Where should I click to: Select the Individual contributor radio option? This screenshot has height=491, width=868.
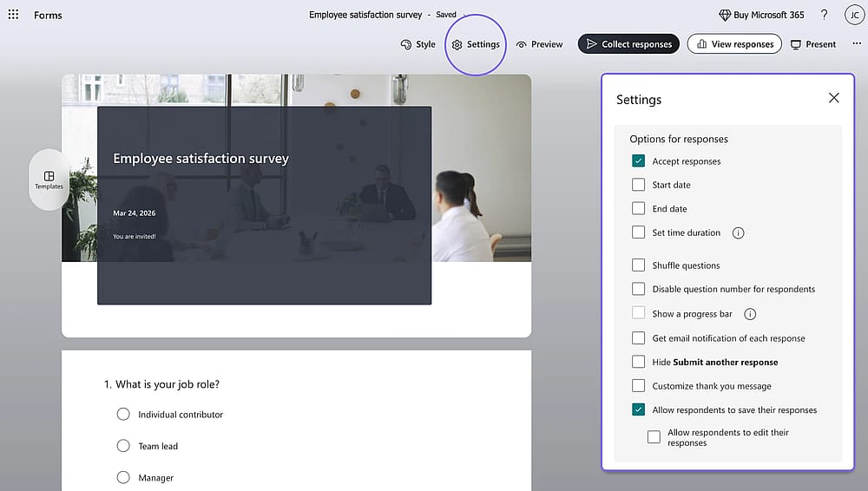pyautogui.click(x=123, y=414)
